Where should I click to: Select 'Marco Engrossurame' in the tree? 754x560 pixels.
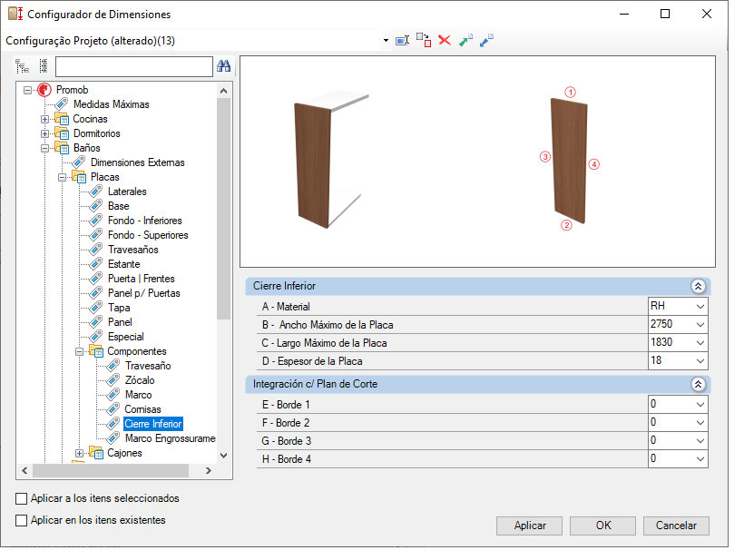click(171, 438)
